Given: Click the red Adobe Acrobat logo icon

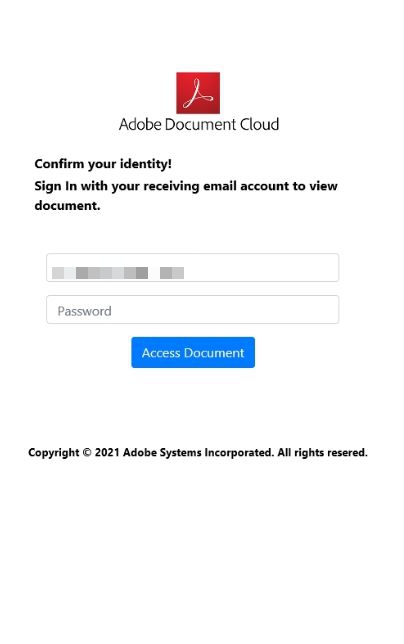Looking at the screenshot, I should 198,93.
